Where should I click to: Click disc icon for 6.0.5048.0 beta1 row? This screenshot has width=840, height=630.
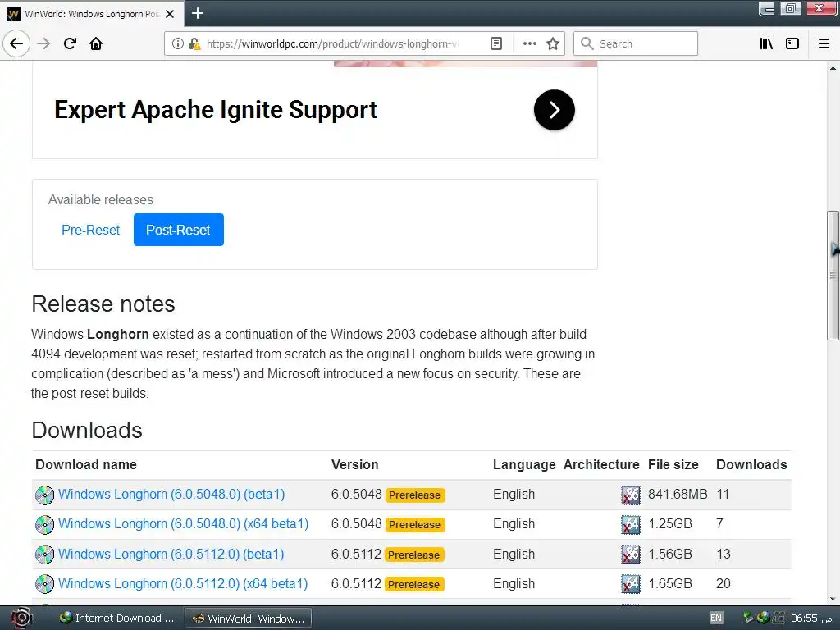(x=44, y=495)
